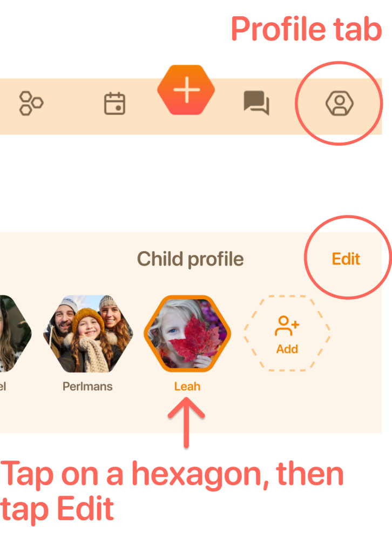Image resolution: width=392 pixels, height=540 pixels.
Task: Select the partially visible leftmost photo hexagon
Action: pos(16,333)
